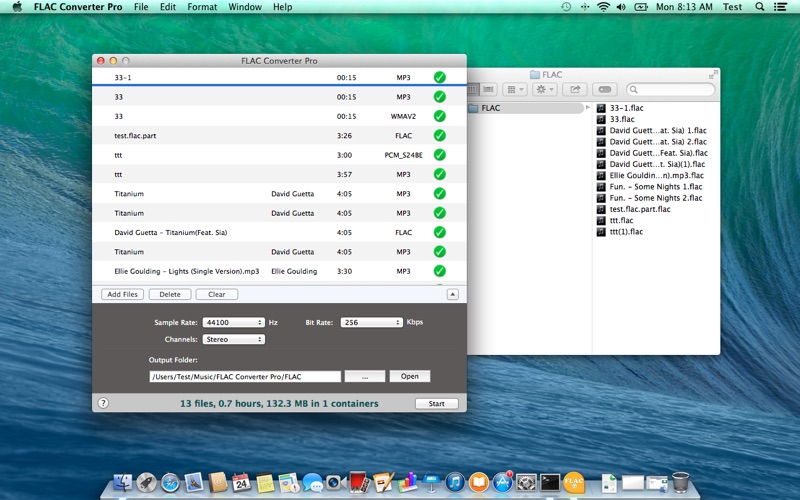The width and height of the screenshot is (800, 500).
Task: Open the help question mark button
Action: point(103,403)
